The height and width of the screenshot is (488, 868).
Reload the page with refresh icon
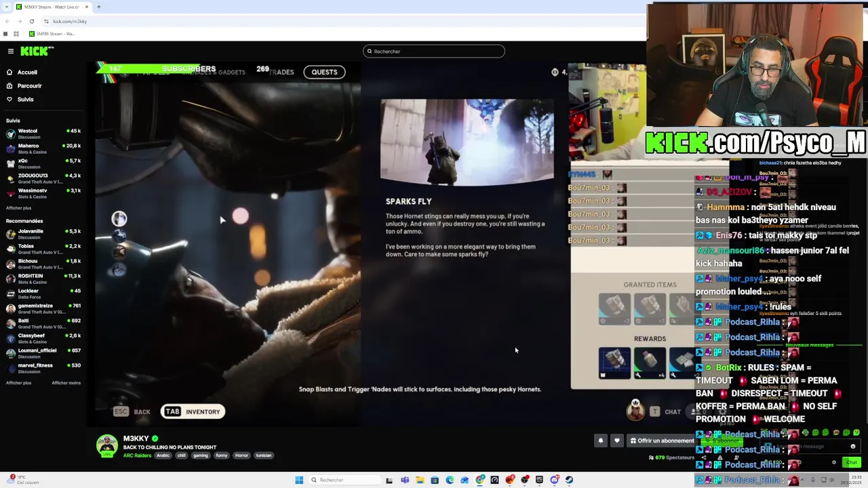click(x=31, y=21)
